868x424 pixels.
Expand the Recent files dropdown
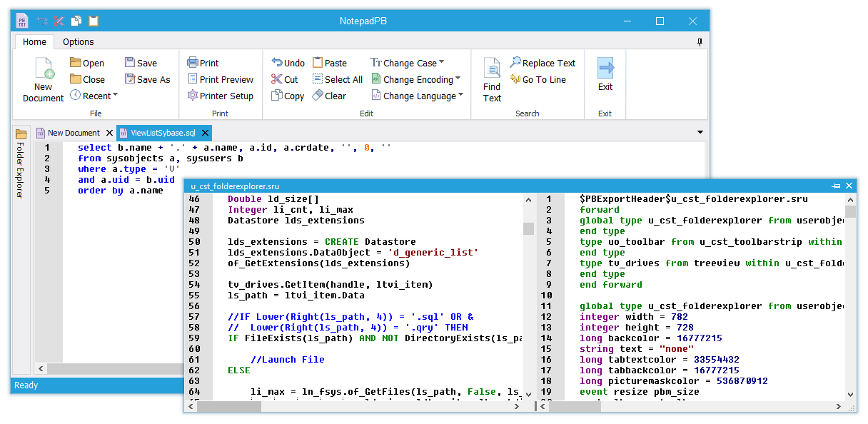point(115,96)
